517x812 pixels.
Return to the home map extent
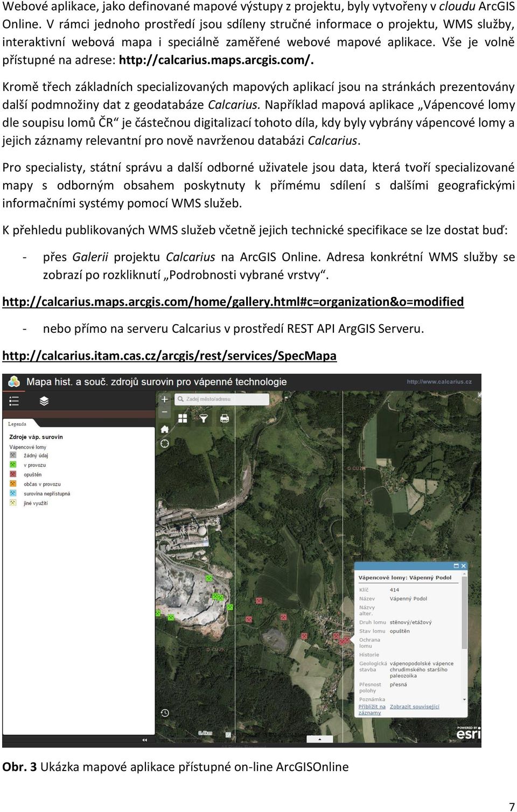pos(165,429)
